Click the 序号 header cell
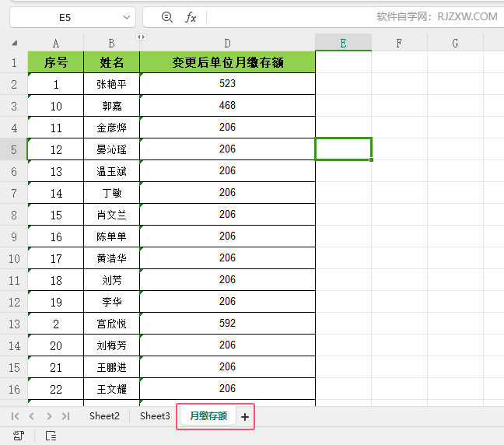This screenshot has width=504, height=445. point(55,62)
